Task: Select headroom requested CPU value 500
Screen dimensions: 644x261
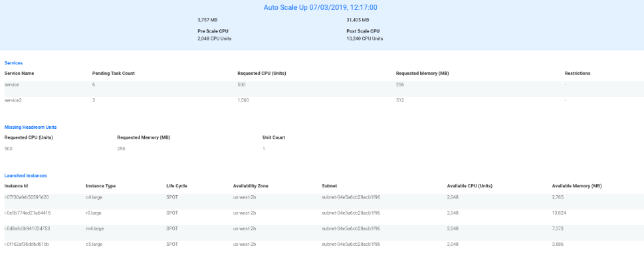Action: click(x=8, y=149)
